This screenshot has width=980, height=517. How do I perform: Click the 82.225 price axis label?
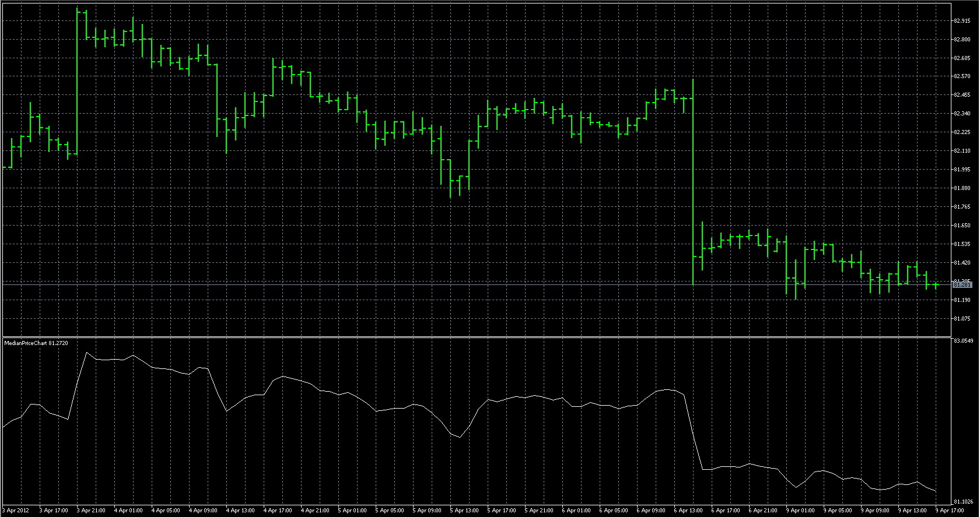click(962, 132)
